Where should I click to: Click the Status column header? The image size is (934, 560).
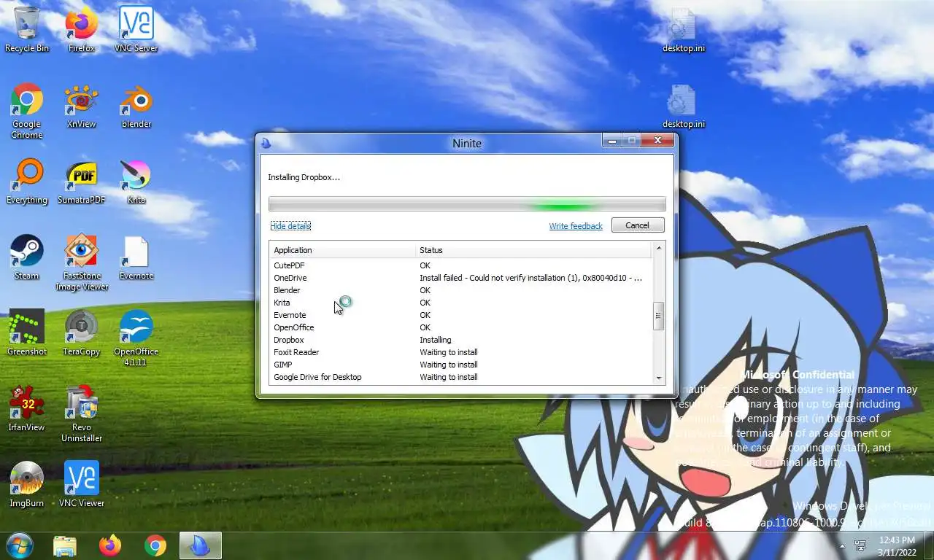point(533,250)
